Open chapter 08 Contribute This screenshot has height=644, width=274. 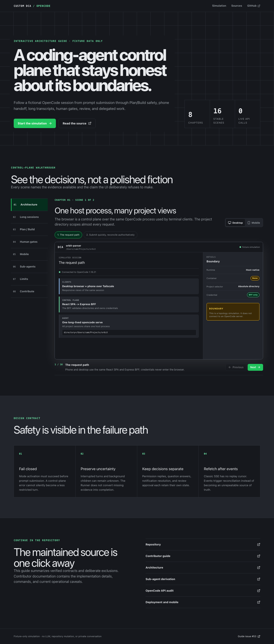pos(29,291)
